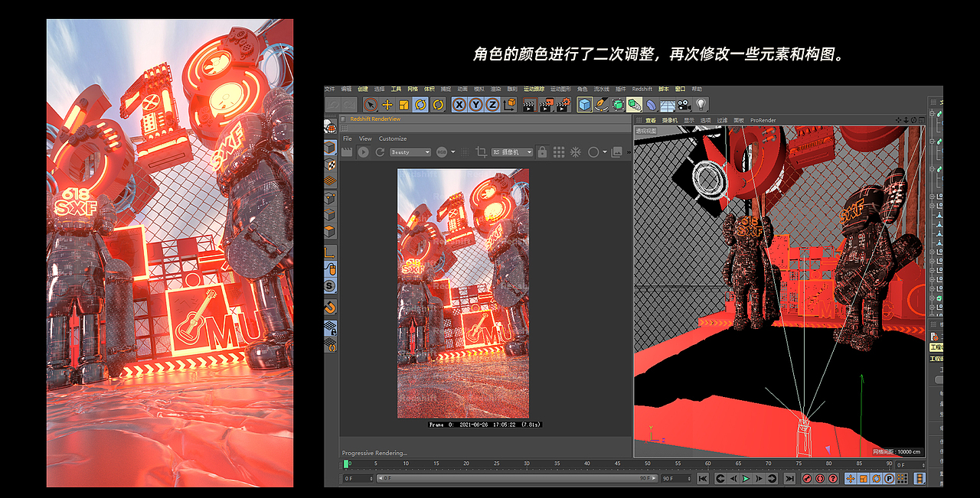The height and width of the screenshot is (498, 980).
Task: Toggle Rotation keyframe recording button
Action: 876,478
